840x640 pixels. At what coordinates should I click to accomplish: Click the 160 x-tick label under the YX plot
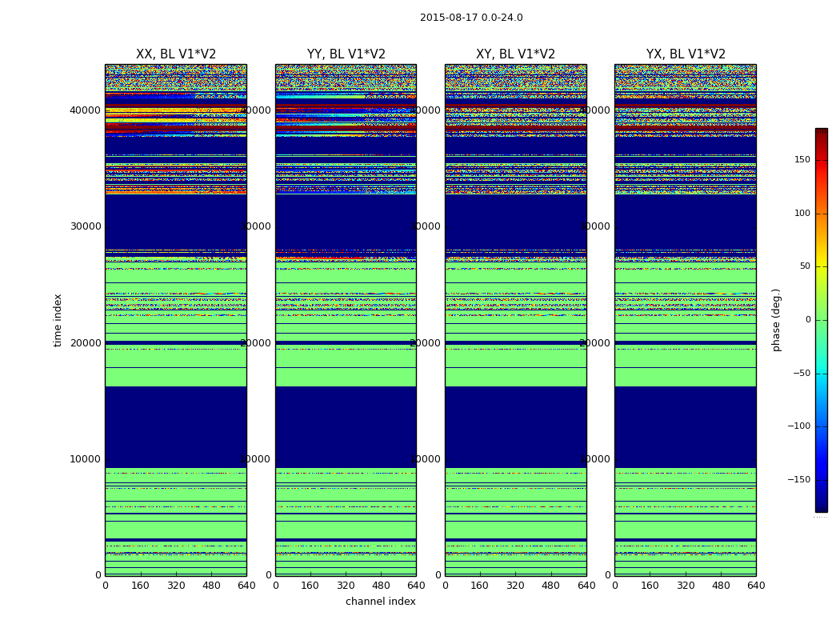click(x=650, y=586)
